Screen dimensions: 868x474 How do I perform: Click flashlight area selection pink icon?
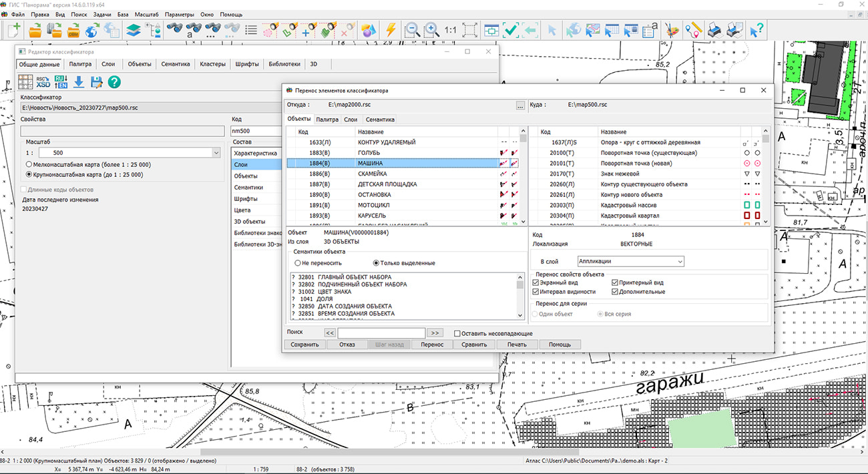point(270,30)
